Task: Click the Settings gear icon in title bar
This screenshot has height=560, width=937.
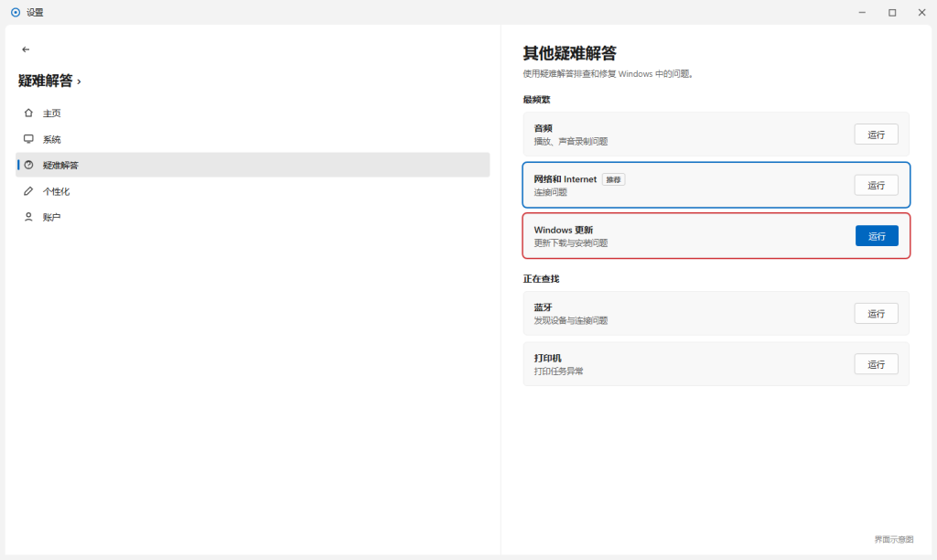Action: (16, 12)
